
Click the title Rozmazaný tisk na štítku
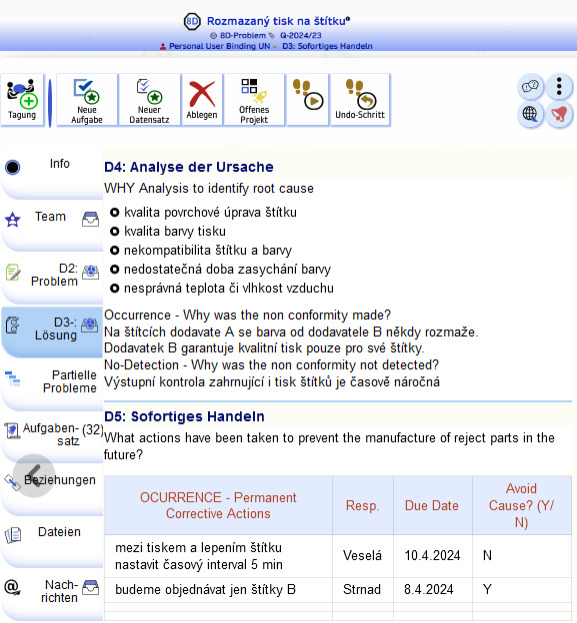click(x=278, y=21)
